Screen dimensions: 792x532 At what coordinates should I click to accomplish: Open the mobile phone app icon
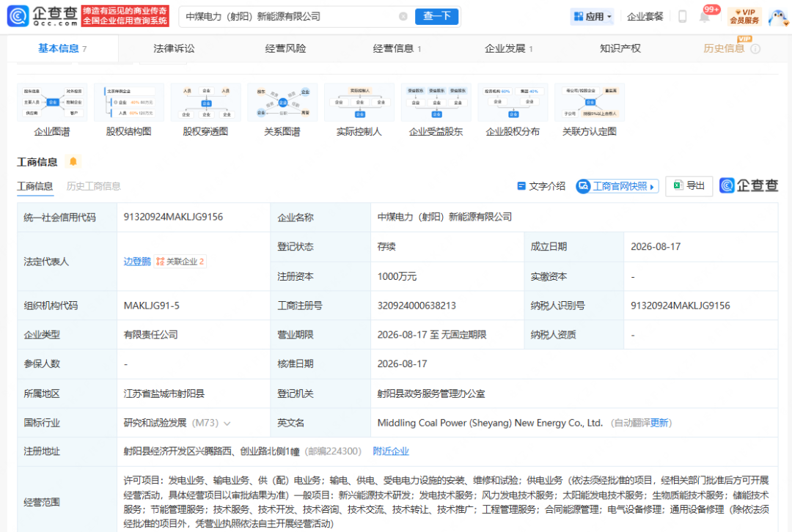click(683, 16)
